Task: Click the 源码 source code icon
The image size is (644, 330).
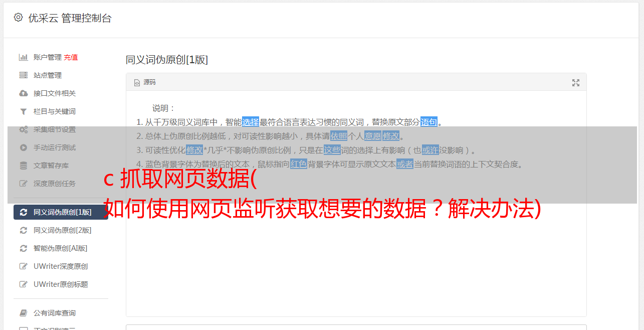Action: (137, 83)
